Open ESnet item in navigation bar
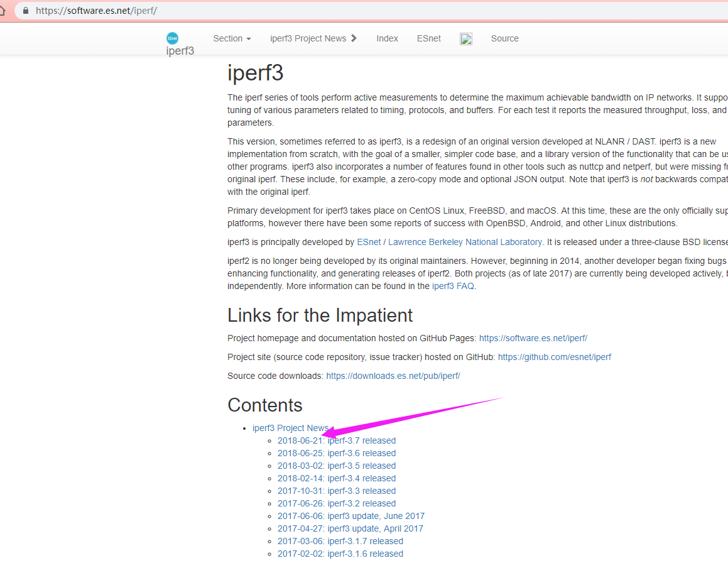 pyautogui.click(x=428, y=38)
